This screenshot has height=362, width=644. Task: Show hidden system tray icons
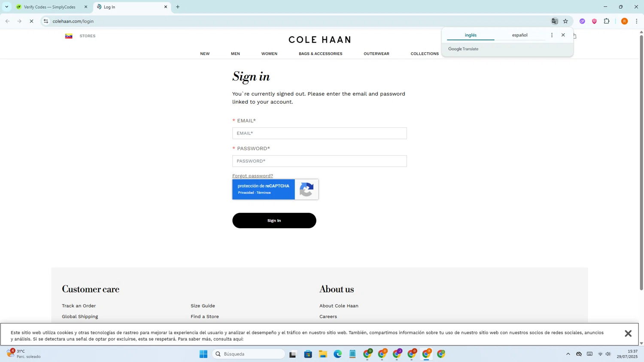click(568, 354)
